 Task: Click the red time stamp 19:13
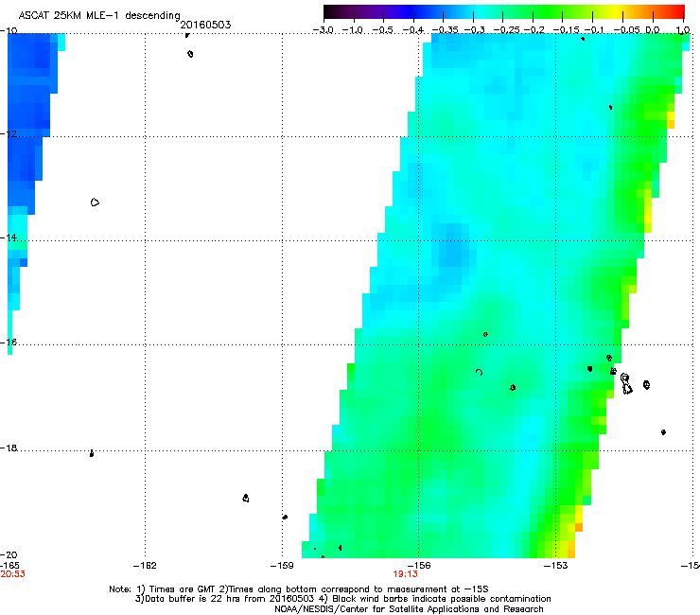click(x=406, y=574)
